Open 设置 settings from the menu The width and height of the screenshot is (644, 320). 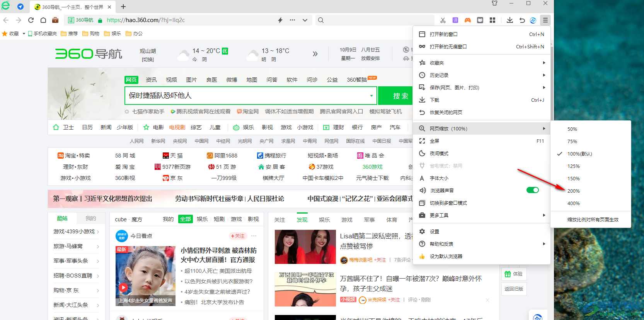482,231
